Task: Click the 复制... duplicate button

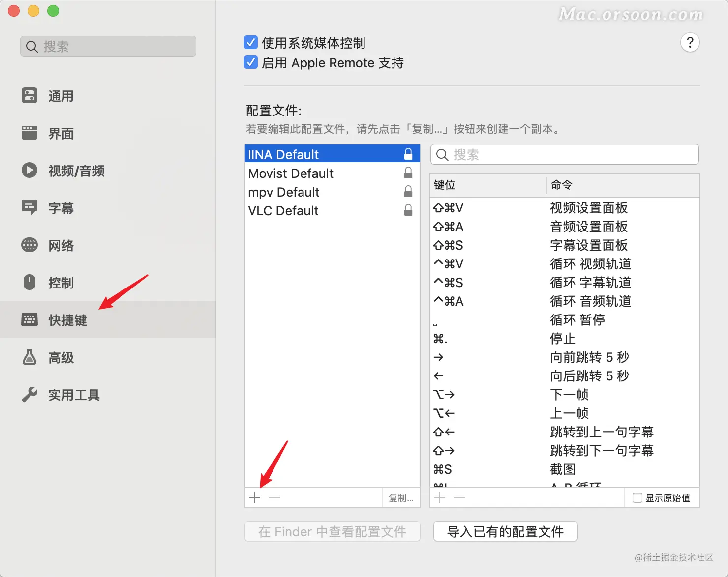Action: 401,498
